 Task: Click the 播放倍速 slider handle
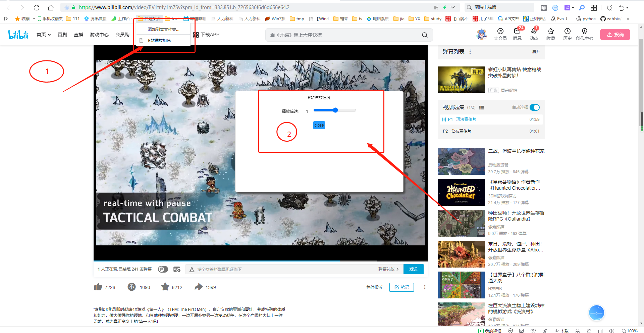pyautogui.click(x=335, y=110)
